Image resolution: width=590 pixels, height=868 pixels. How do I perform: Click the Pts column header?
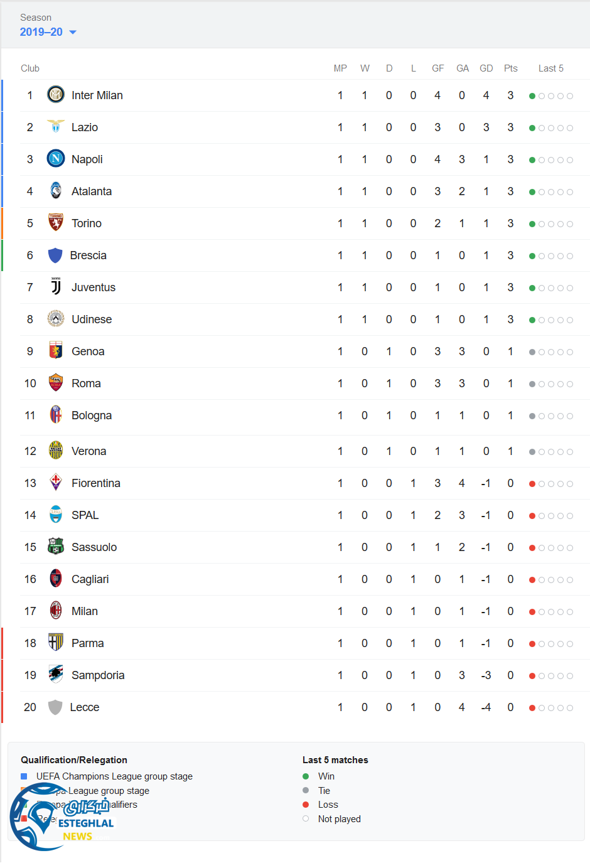[510, 68]
